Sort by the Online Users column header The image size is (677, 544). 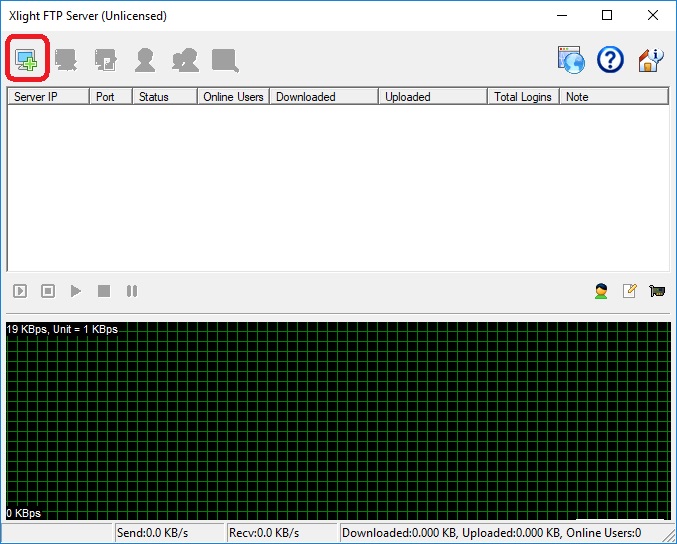click(232, 97)
